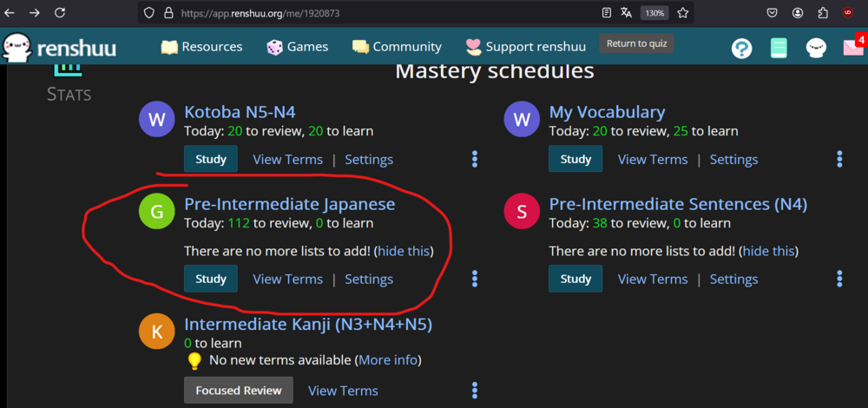Open tracking protection shield icon
Viewport: 868px width, 408px height.
(148, 13)
